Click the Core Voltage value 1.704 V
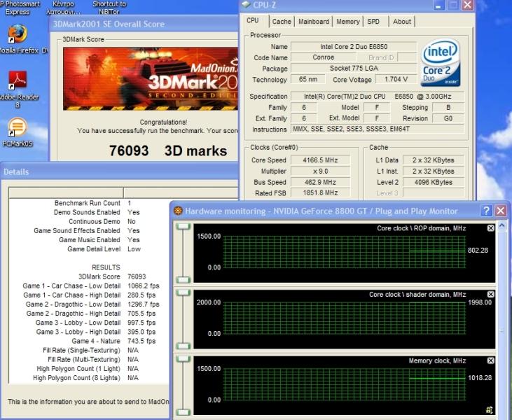 (396, 79)
